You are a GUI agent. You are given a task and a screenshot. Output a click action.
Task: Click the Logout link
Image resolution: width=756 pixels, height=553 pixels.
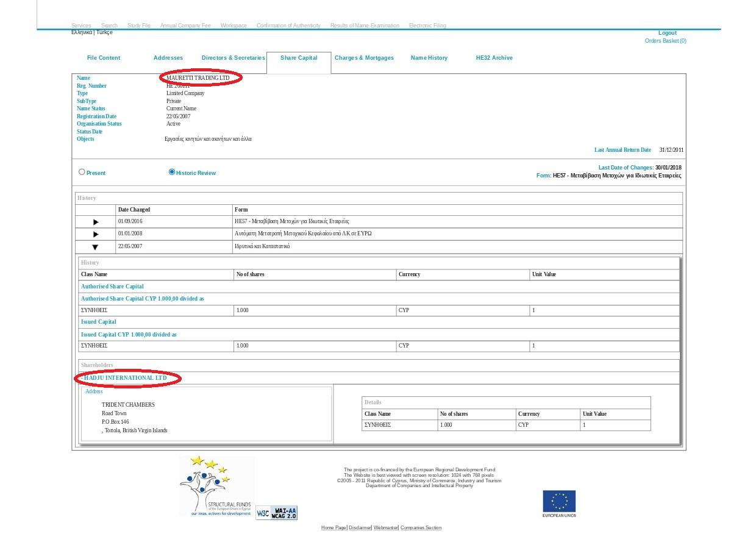tap(668, 33)
